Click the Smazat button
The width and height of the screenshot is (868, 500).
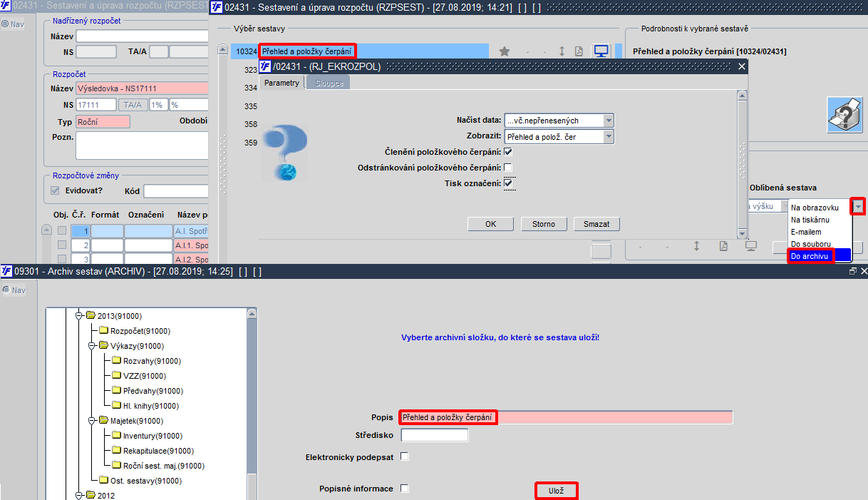pos(596,224)
